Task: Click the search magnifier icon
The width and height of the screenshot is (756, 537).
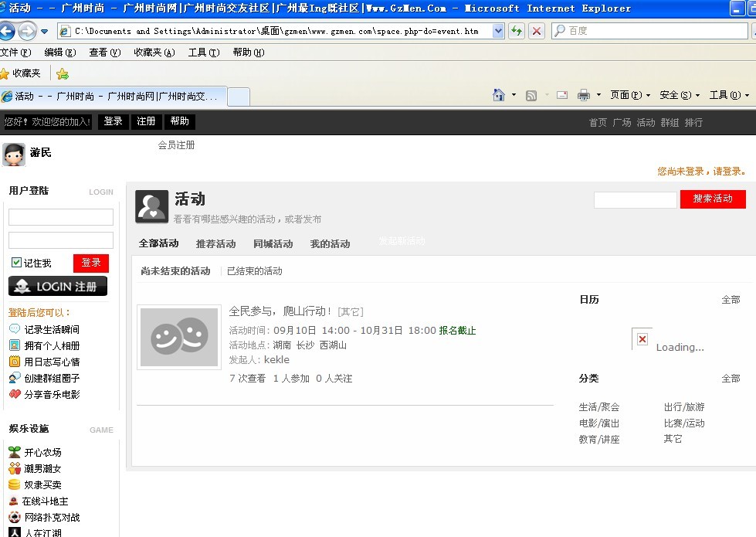Action: tap(560, 31)
